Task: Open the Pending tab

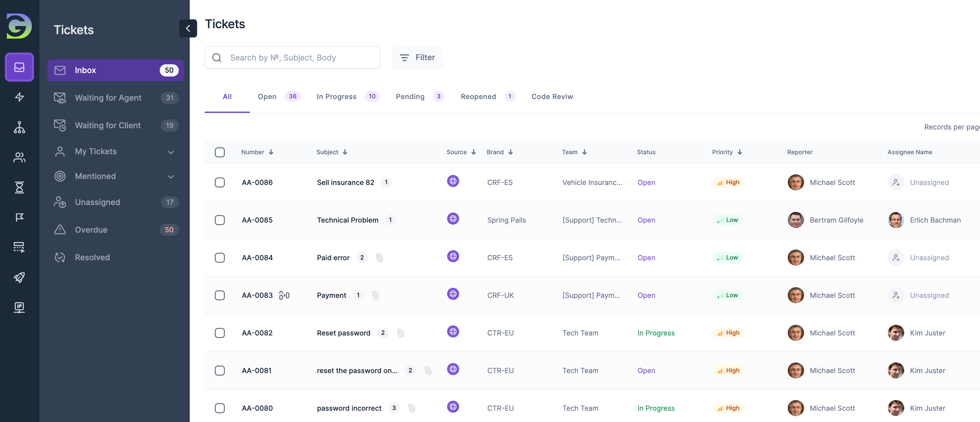Action: (x=410, y=97)
